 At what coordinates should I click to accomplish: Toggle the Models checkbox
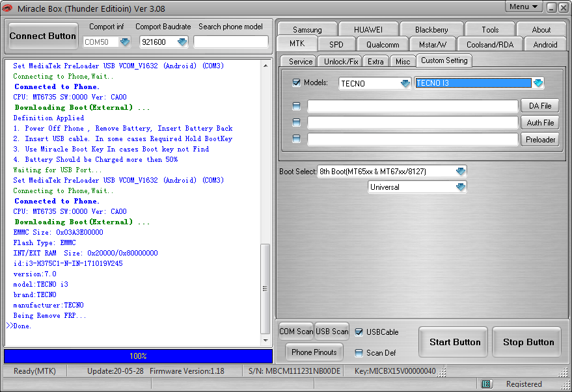[296, 83]
